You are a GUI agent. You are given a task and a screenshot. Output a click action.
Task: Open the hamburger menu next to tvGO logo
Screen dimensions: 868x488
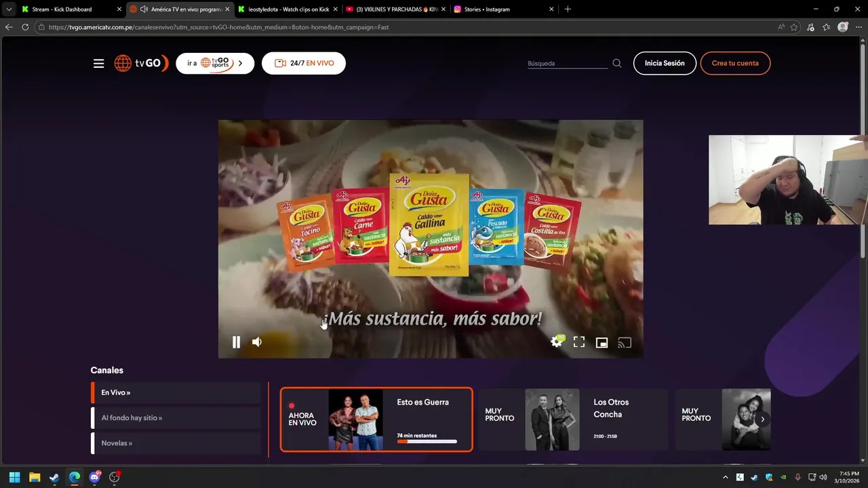(99, 63)
